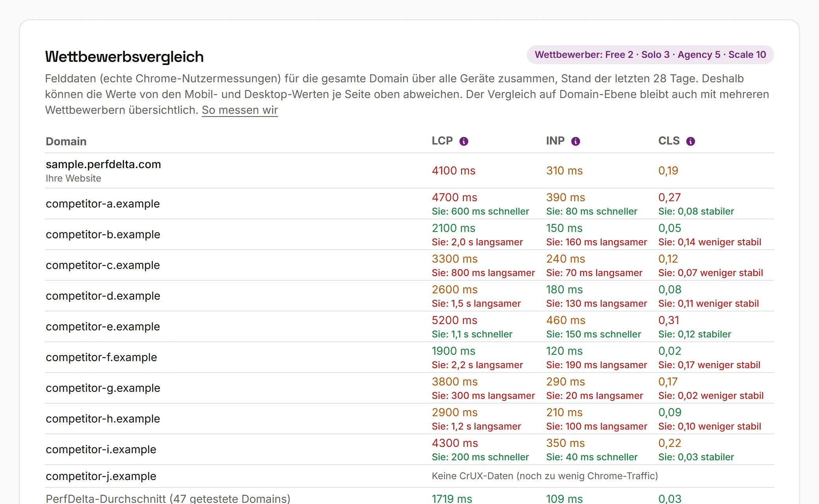The height and width of the screenshot is (504, 819).
Task: Click the 0,19 CLS value
Action: 668,170
